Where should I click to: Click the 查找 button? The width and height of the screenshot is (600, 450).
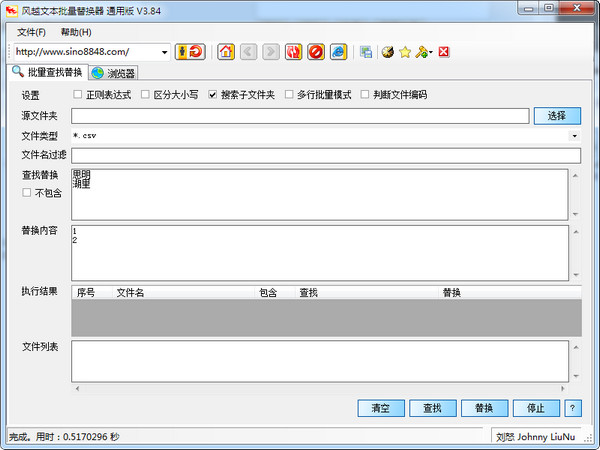pos(432,408)
